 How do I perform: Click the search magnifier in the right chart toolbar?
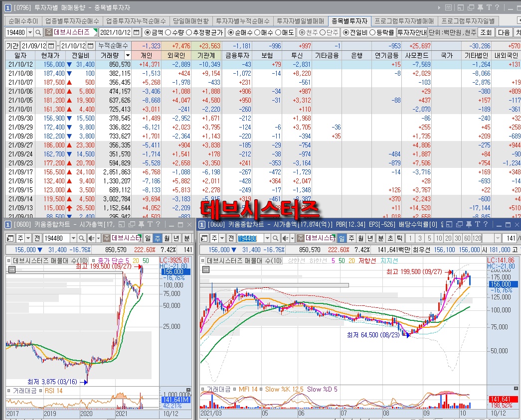coord(275,238)
